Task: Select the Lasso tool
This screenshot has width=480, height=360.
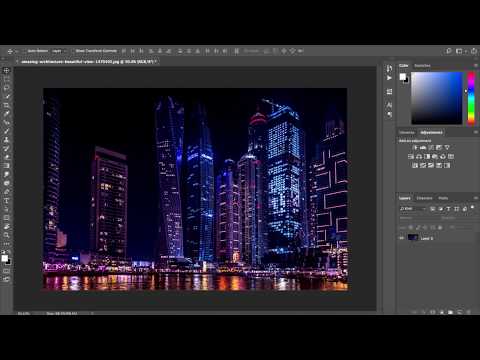Action: click(6, 88)
